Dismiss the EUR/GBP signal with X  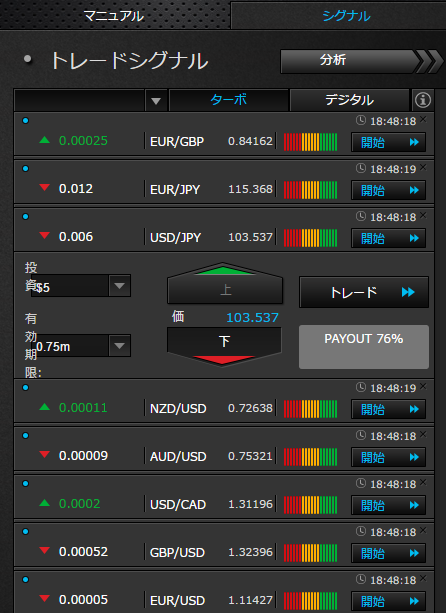(x=423, y=119)
